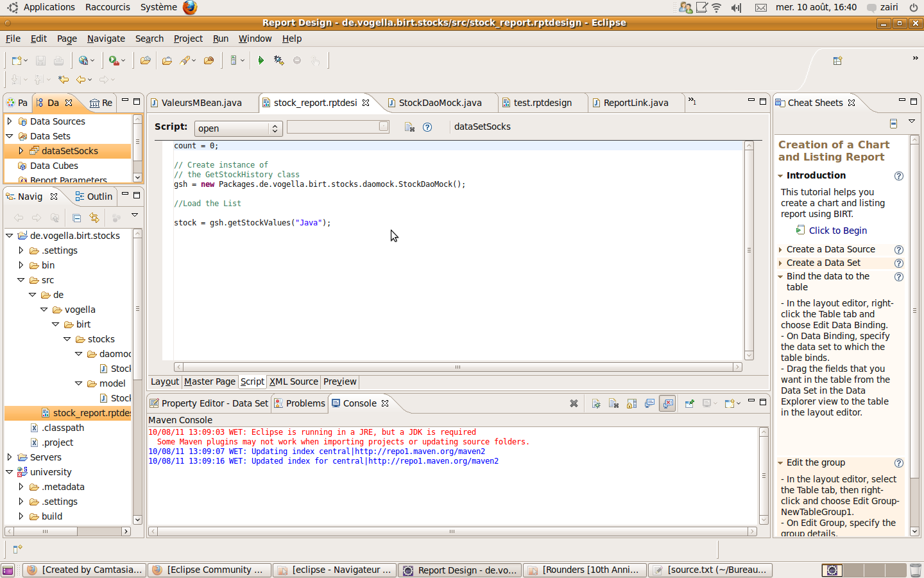Click the Debug bug icon in toolbar

pyautogui.click(x=278, y=60)
